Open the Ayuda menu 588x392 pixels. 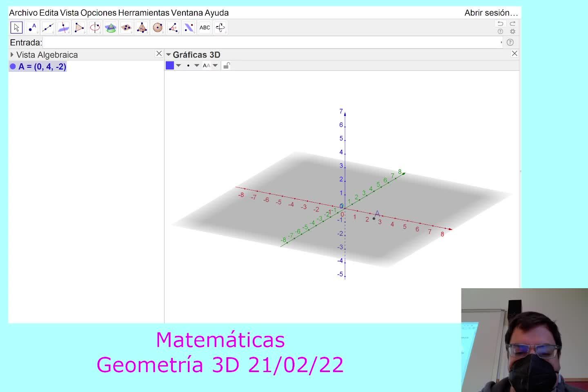coord(216,13)
